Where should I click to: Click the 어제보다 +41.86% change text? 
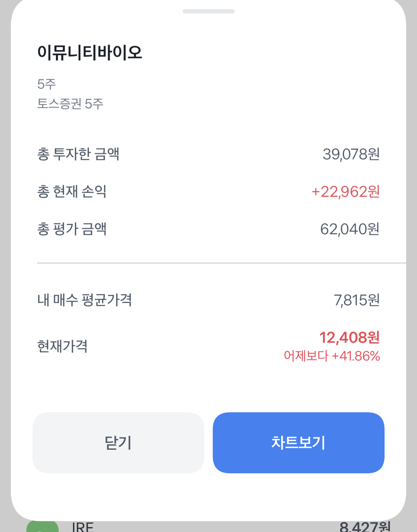(x=332, y=356)
